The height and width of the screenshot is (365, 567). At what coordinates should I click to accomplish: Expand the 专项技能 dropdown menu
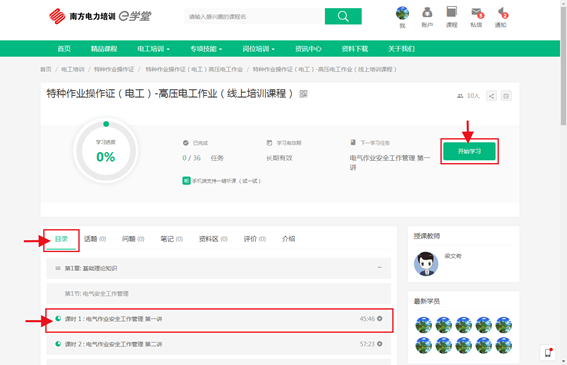pos(206,49)
